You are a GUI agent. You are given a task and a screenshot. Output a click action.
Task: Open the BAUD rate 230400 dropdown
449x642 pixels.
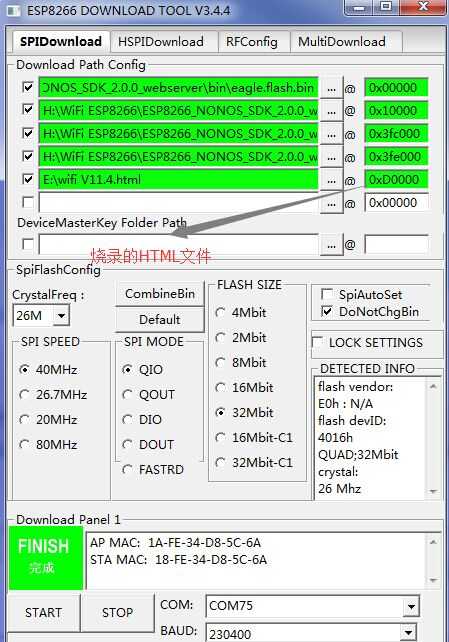click(x=409, y=633)
